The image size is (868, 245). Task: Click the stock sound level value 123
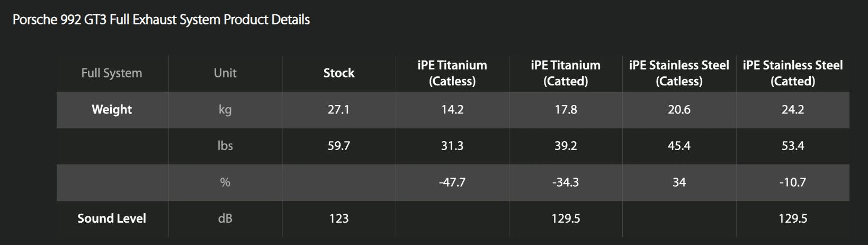(339, 218)
